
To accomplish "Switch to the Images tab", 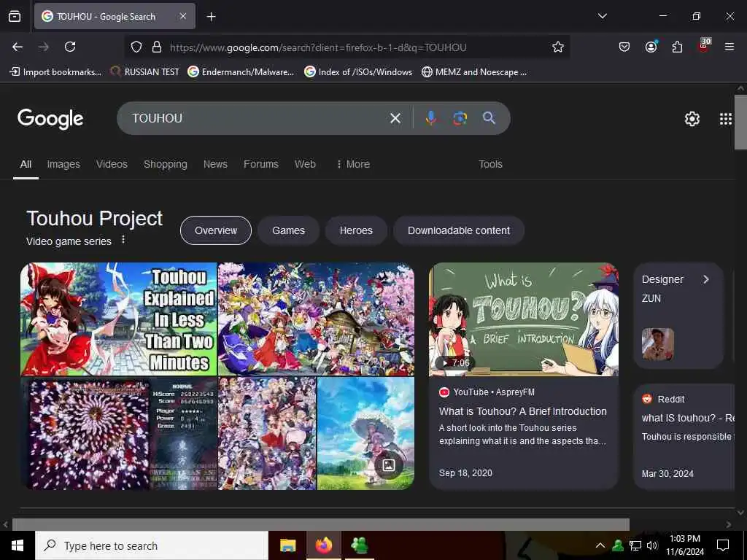I will tap(63, 164).
